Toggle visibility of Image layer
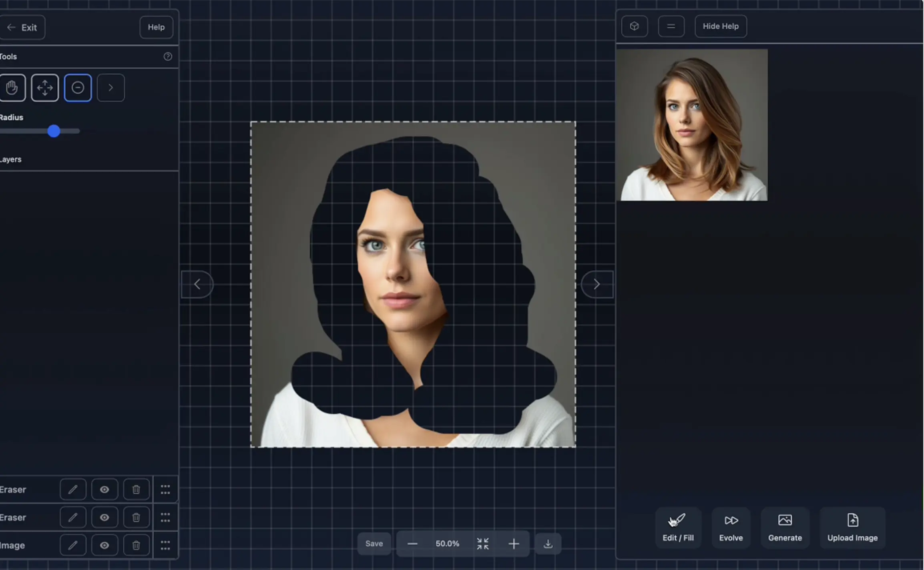The height and width of the screenshot is (570, 924). coord(104,544)
